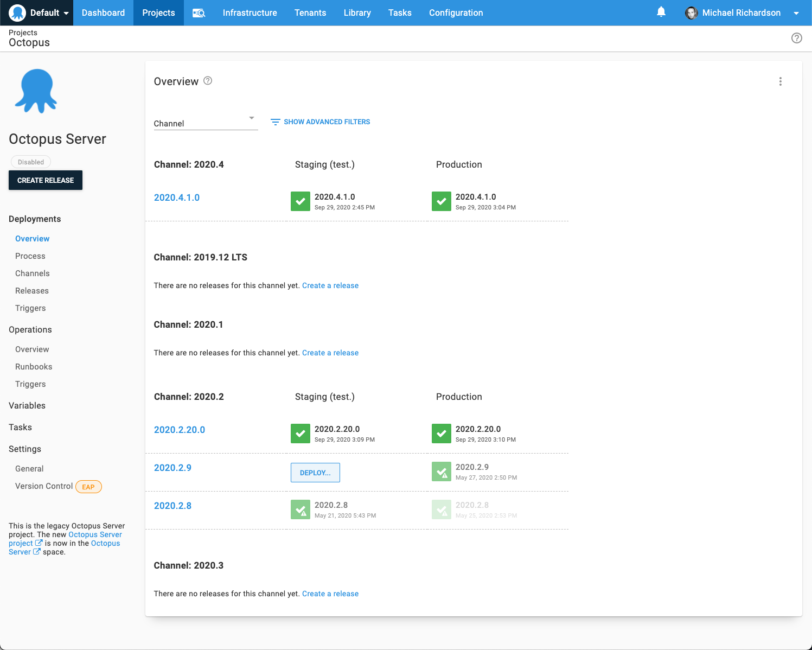812x650 pixels.
Task: Click the EAP badge next to Version Control
Action: 88,487
